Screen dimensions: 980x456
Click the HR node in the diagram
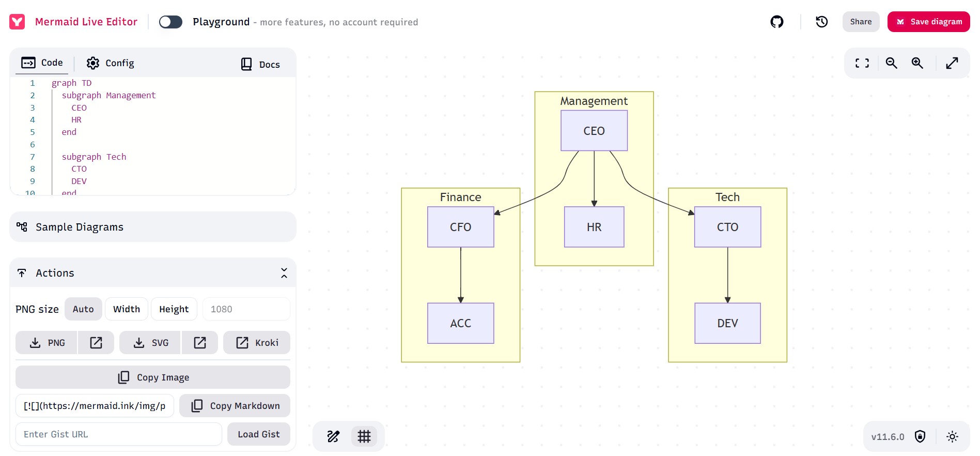pyautogui.click(x=594, y=227)
